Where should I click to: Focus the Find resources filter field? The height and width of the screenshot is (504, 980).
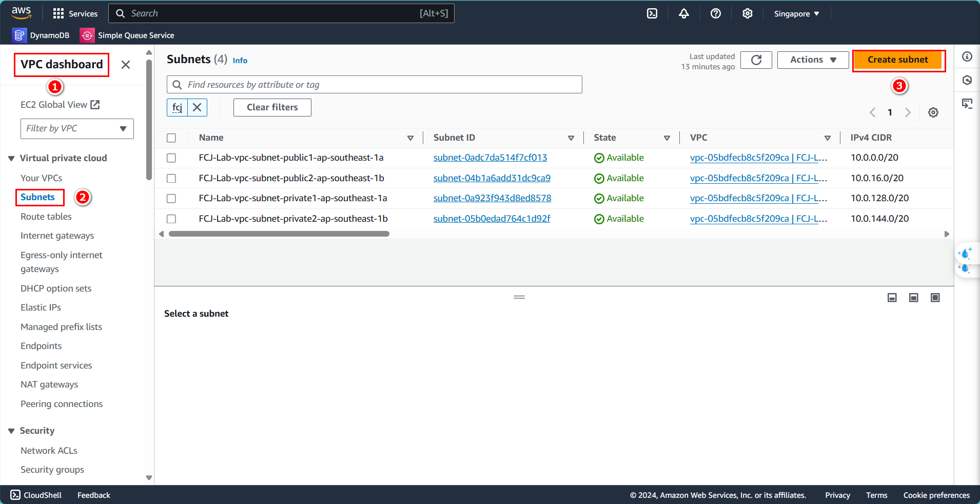[375, 85]
